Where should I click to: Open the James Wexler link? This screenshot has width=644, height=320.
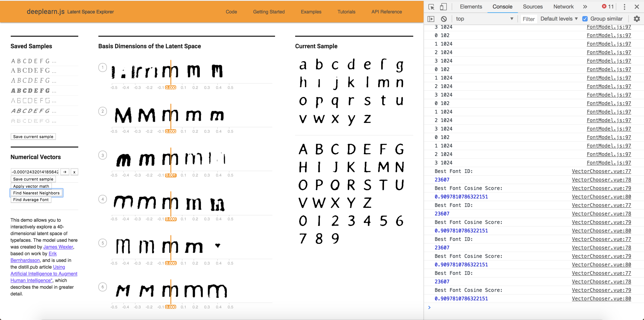coord(58,247)
